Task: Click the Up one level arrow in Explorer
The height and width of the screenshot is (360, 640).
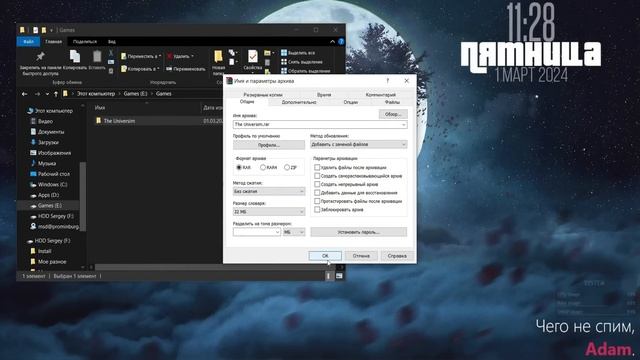Action: pos(56,94)
